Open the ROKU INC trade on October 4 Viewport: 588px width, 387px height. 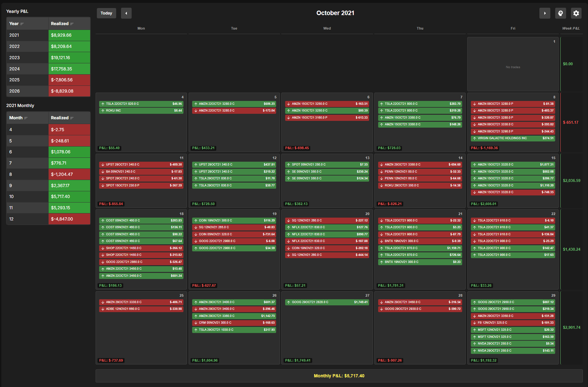pos(141,111)
